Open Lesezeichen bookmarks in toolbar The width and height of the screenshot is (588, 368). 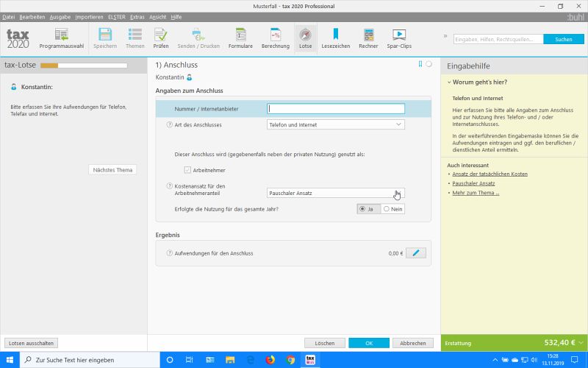point(335,38)
